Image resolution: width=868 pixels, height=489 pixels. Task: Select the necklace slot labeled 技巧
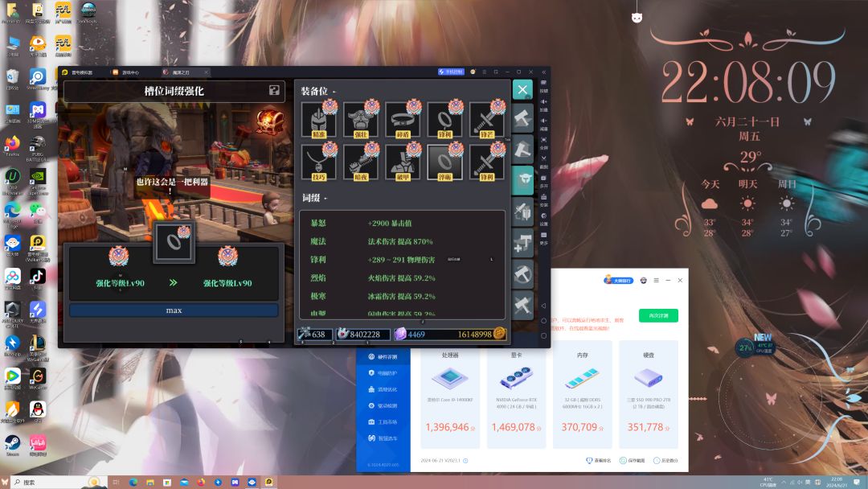pos(319,162)
